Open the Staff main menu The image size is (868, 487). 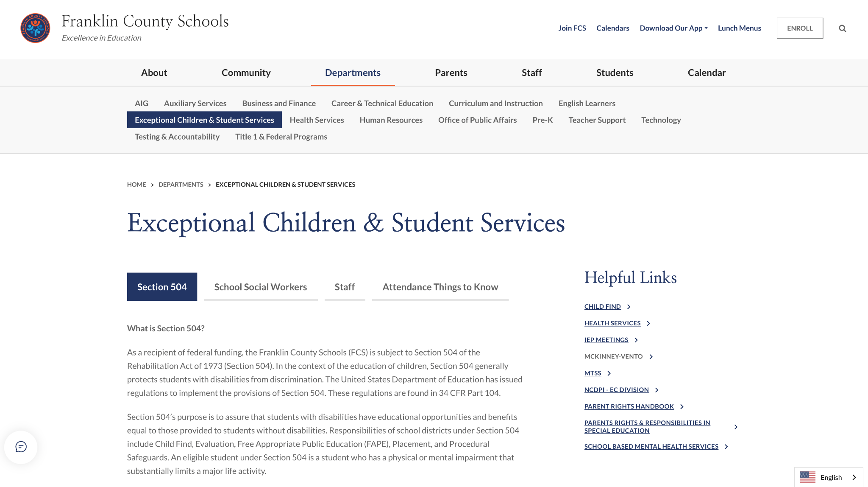pos(531,73)
